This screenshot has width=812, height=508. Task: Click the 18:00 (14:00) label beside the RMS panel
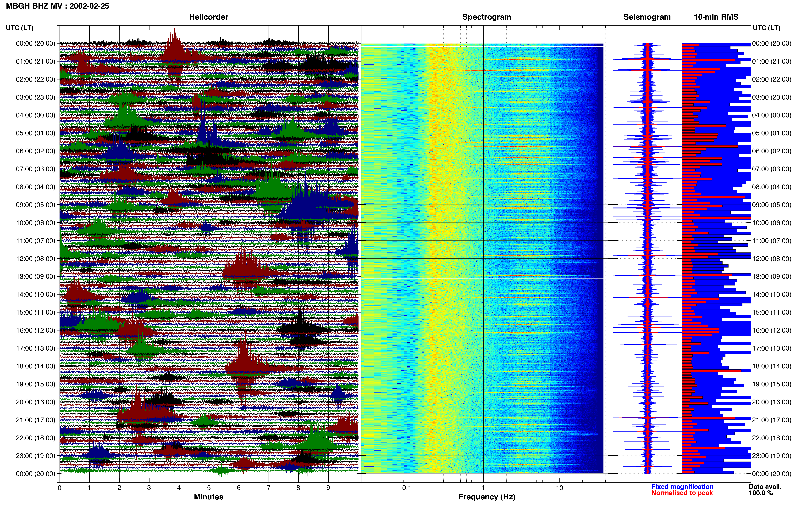click(x=772, y=366)
